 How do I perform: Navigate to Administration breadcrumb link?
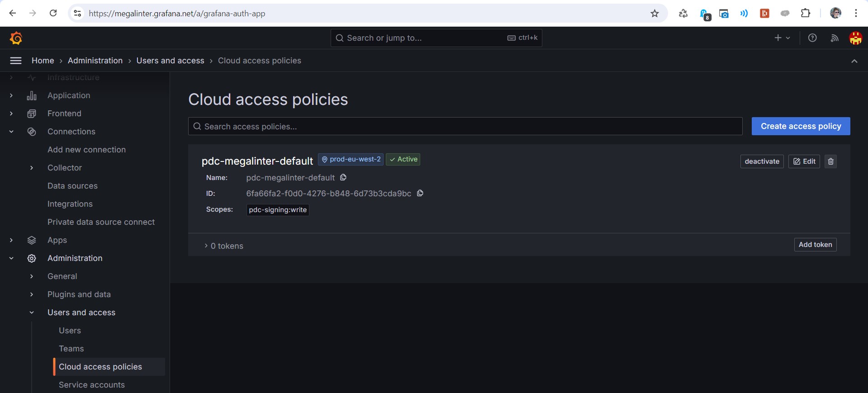[x=95, y=61]
